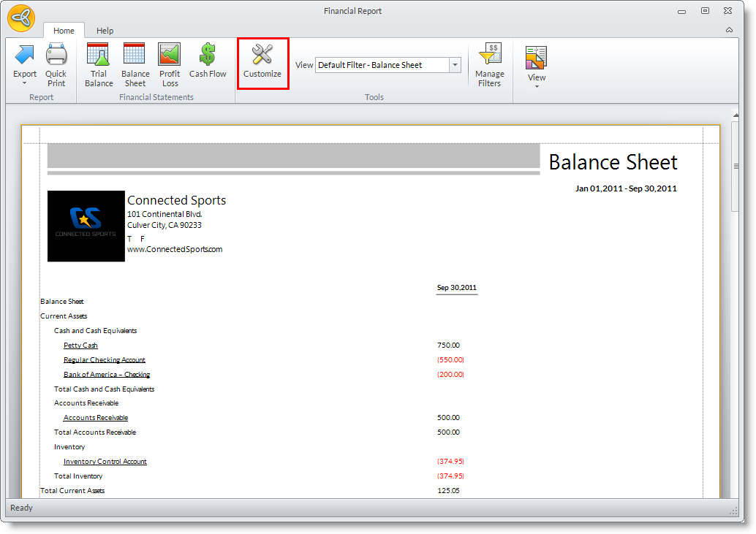Image resolution: width=756 pixels, height=534 pixels.
Task: Click the application logo button
Action: pyautogui.click(x=22, y=18)
